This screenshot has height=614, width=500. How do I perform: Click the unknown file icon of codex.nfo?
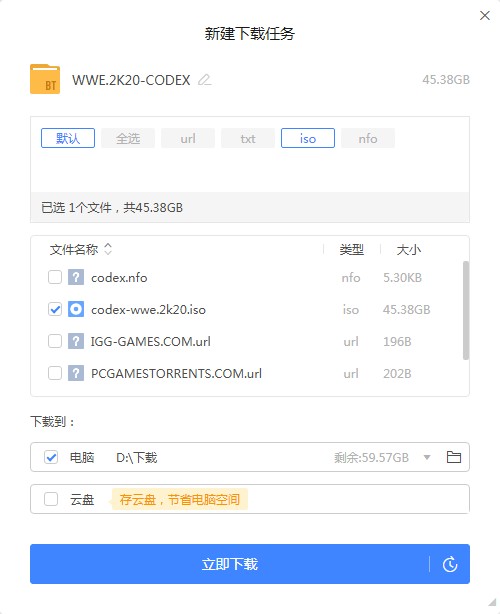pos(76,277)
